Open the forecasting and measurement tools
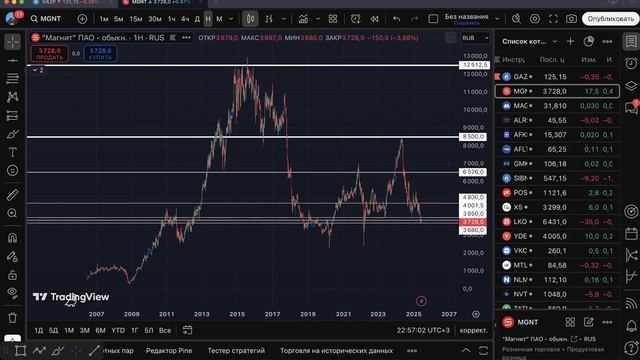Screen dimensions: 640x360 coord(13,116)
